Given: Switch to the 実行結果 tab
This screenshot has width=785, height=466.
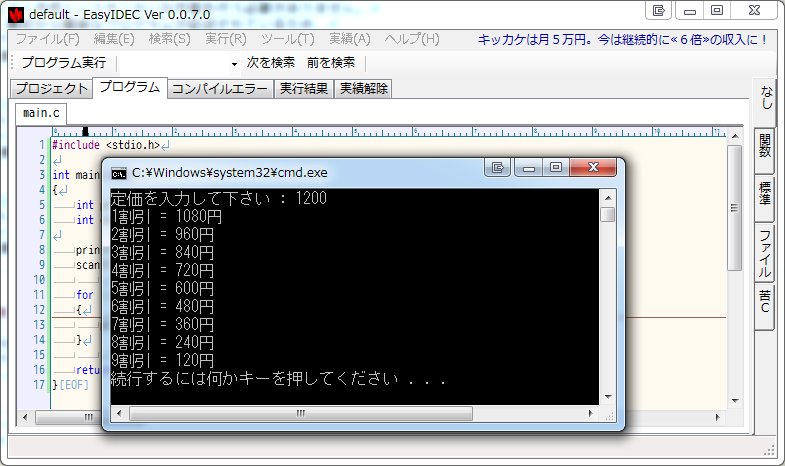Looking at the screenshot, I should (x=303, y=89).
